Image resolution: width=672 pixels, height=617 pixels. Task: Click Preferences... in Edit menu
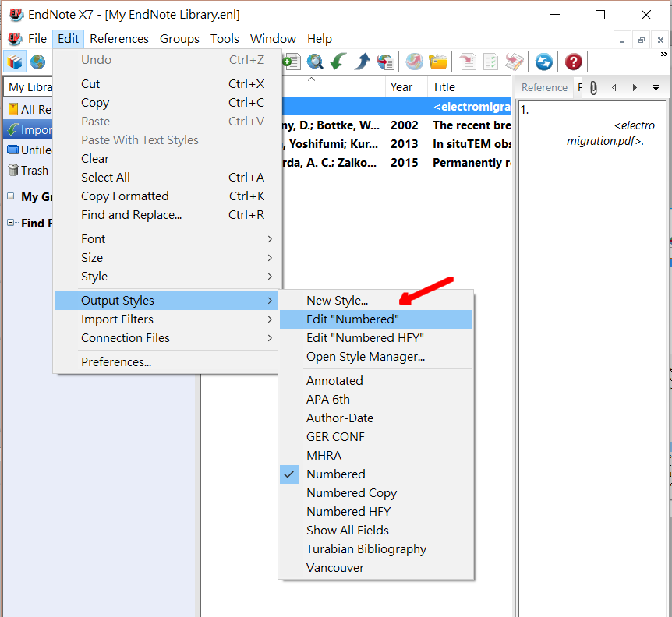point(166,362)
